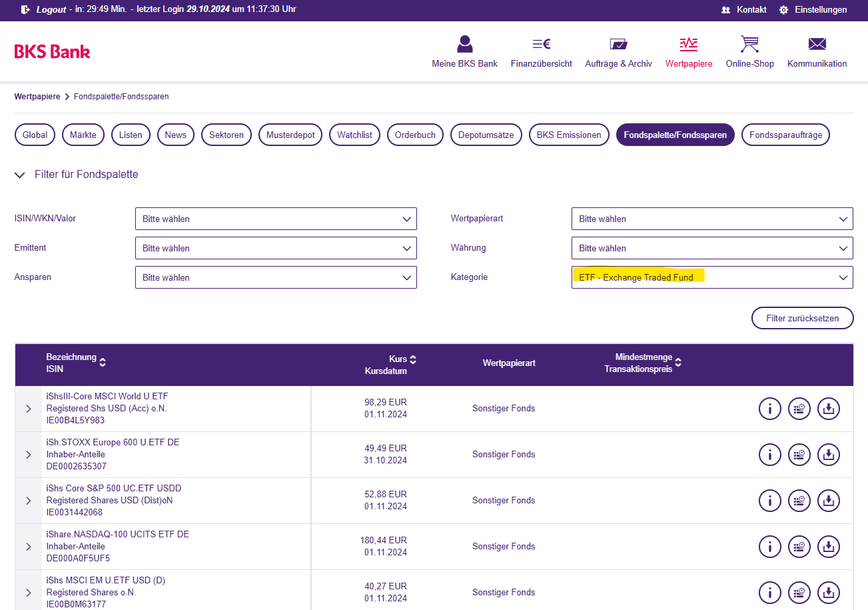Viewport: 868px width, 610px height.
Task: Switch to the Märkte tab
Action: tap(83, 135)
